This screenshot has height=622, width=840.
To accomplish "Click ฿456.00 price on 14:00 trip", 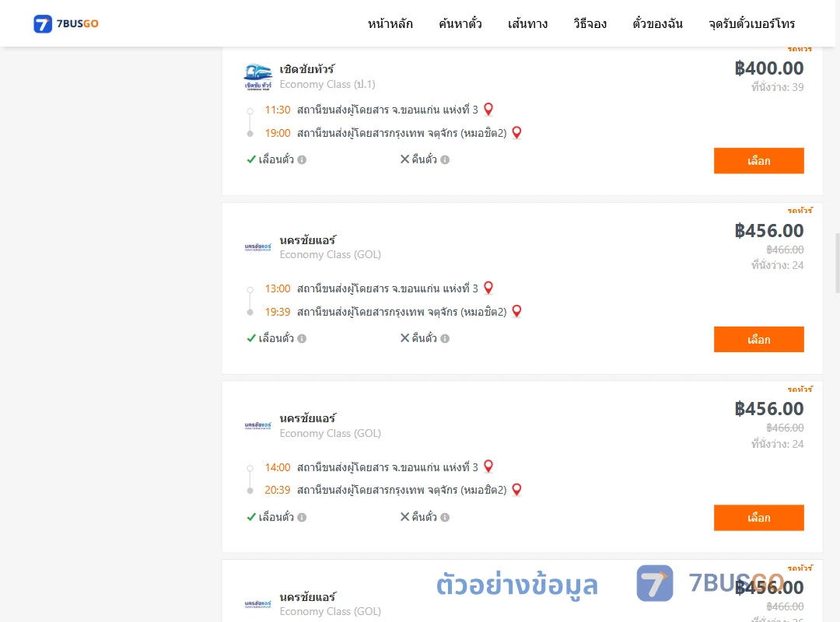I will pos(769,409).
